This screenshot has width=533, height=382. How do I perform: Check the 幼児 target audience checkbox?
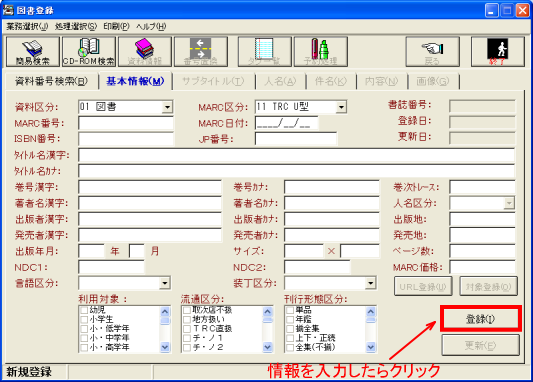point(84,310)
